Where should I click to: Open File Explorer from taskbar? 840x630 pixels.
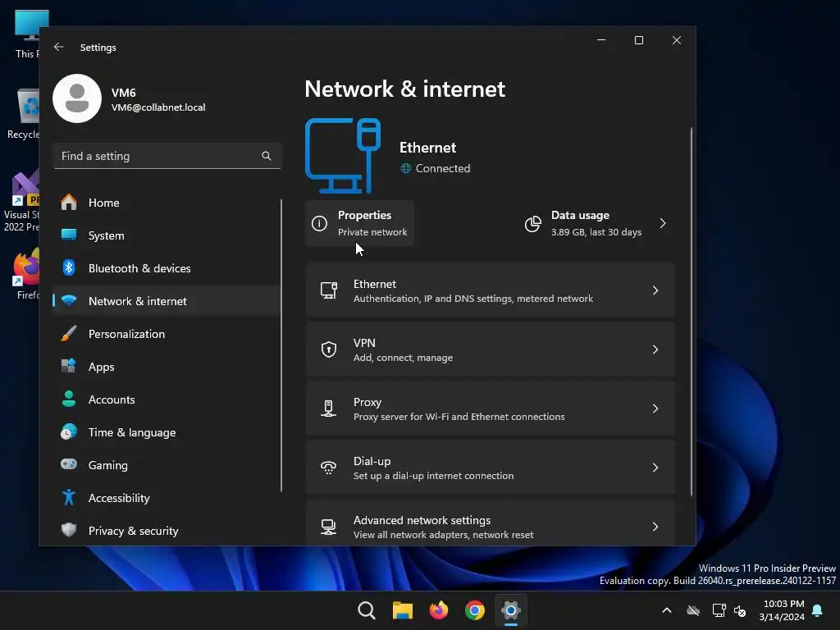point(402,610)
